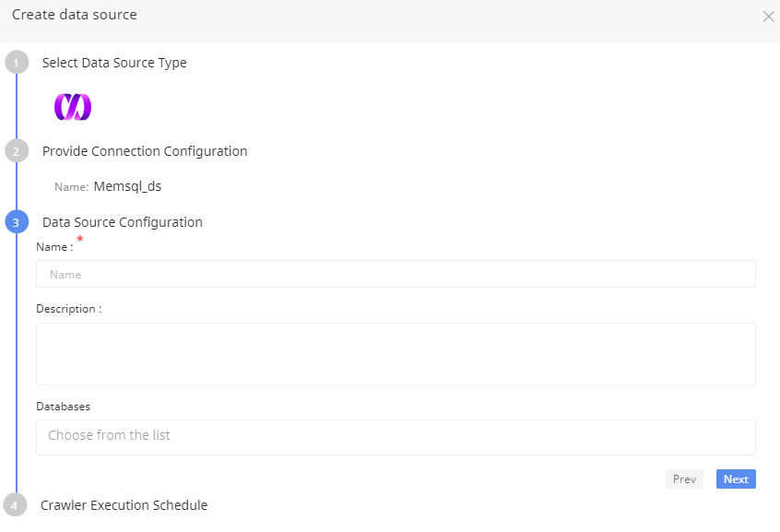Image resolution: width=780 pixels, height=532 pixels.
Task: Click the active step 3 circle indicator
Action: [x=16, y=222]
